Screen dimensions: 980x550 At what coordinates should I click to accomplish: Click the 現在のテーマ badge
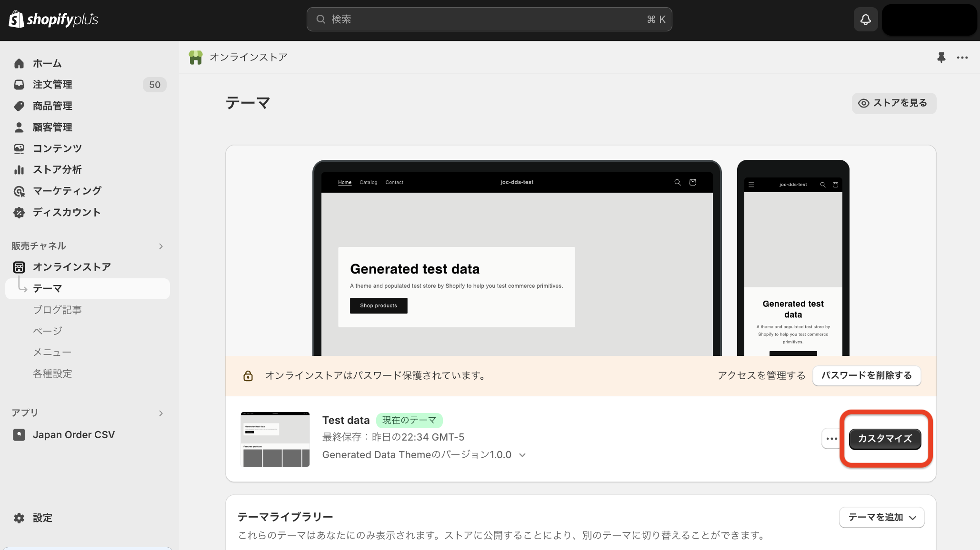coord(409,421)
